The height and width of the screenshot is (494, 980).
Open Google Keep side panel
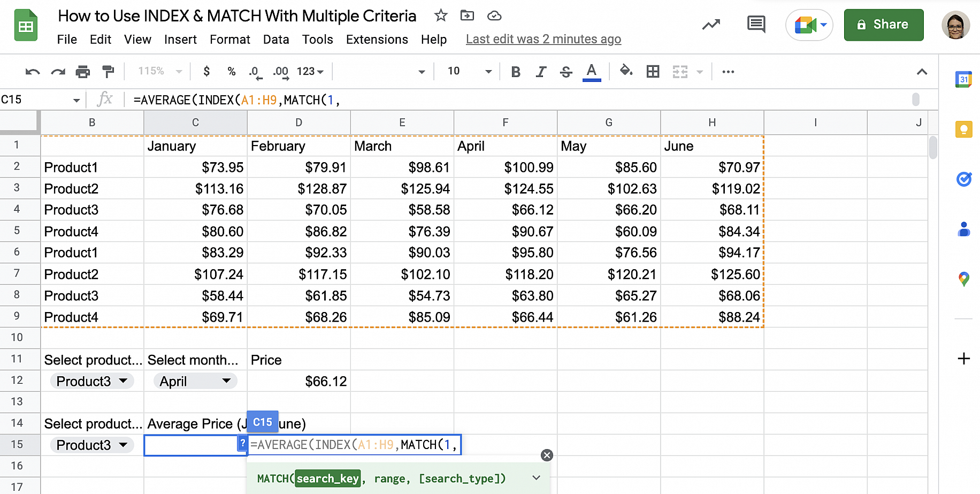[x=963, y=129]
